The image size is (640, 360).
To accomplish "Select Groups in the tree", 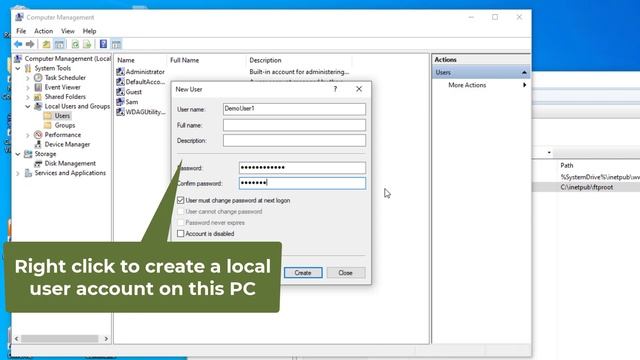I will pyautogui.click(x=65, y=125).
